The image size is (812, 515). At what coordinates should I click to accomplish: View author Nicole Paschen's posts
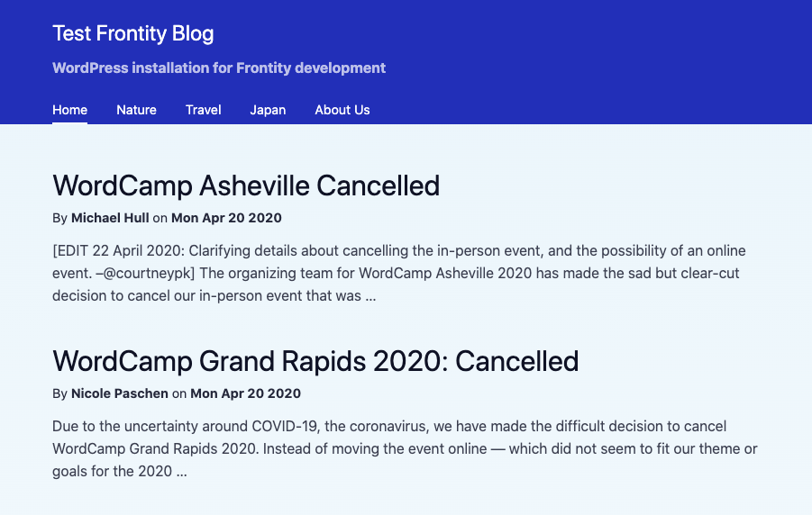(120, 393)
